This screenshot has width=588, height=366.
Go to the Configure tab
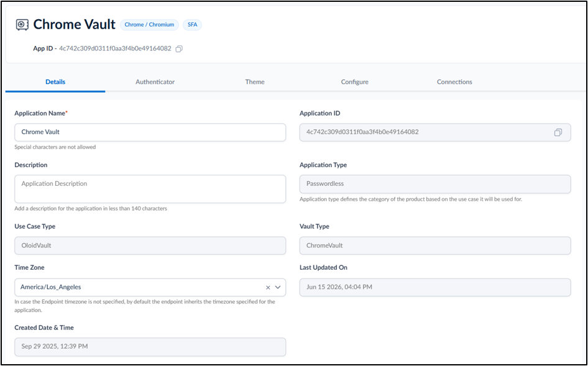coord(355,82)
